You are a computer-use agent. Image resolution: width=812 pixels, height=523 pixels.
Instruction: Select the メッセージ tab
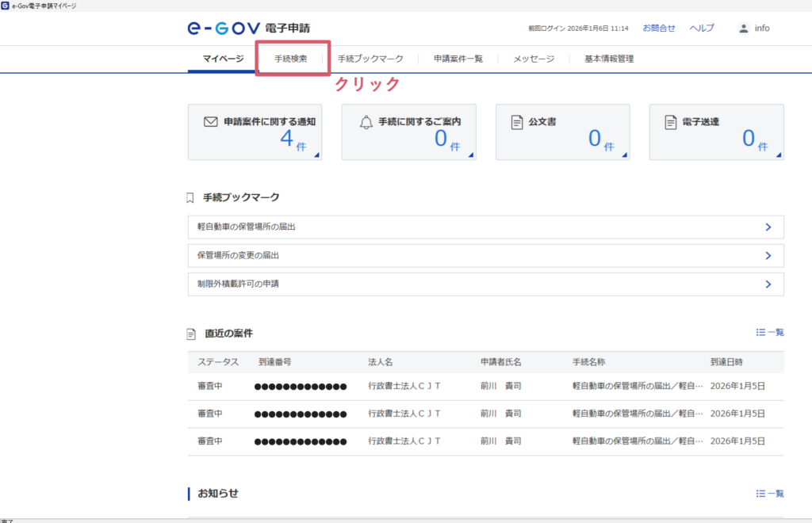533,59
